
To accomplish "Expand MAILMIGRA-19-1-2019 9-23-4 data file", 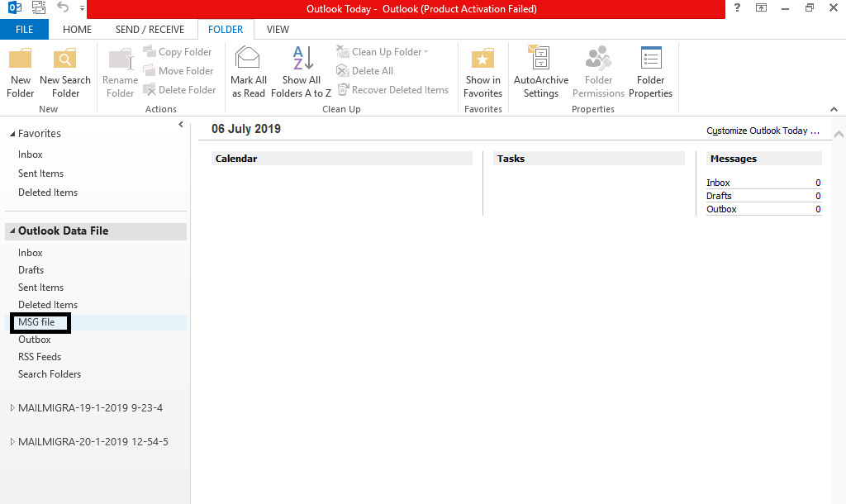I will [x=12, y=408].
